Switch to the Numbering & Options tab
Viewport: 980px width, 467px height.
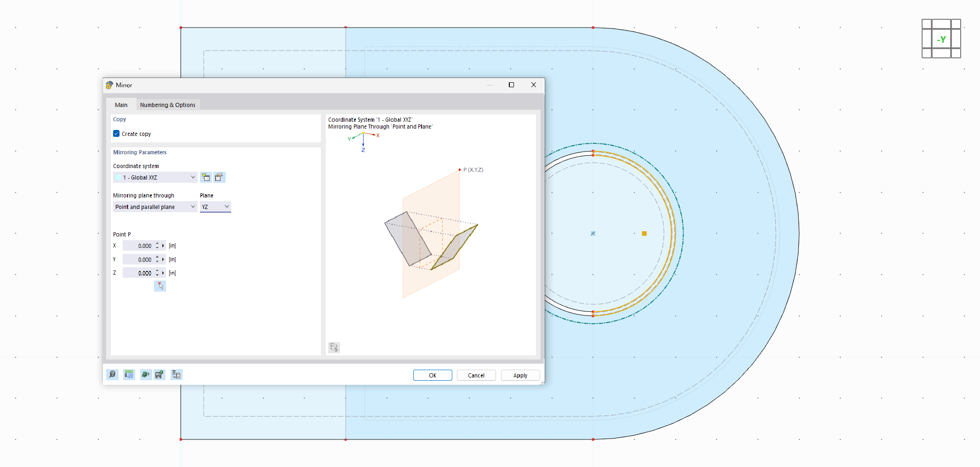pyautogui.click(x=167, y=105)
